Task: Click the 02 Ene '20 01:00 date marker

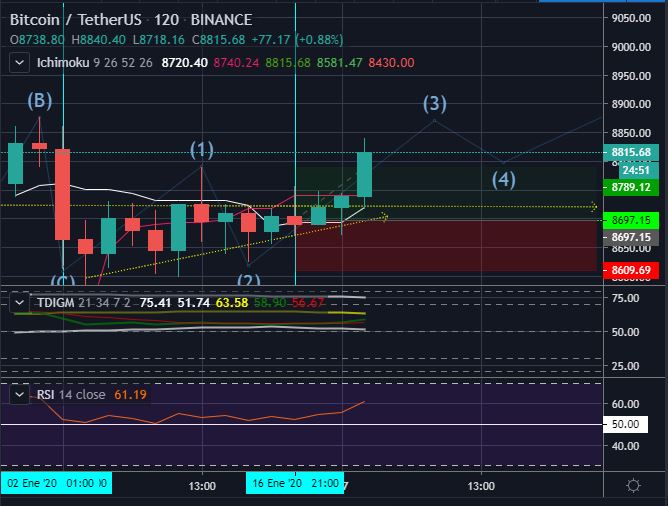Action: (56, 483)
